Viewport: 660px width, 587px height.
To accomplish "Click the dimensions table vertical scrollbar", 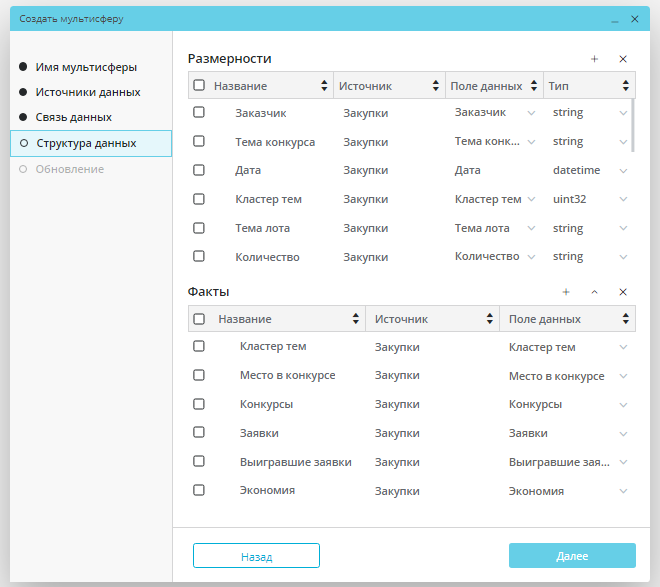I will [x=632, y=125].
